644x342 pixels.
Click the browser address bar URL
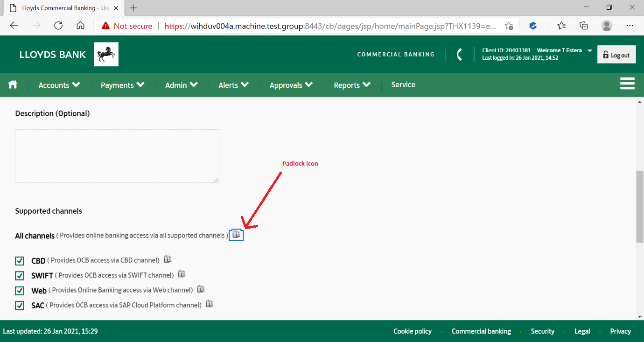331,26
